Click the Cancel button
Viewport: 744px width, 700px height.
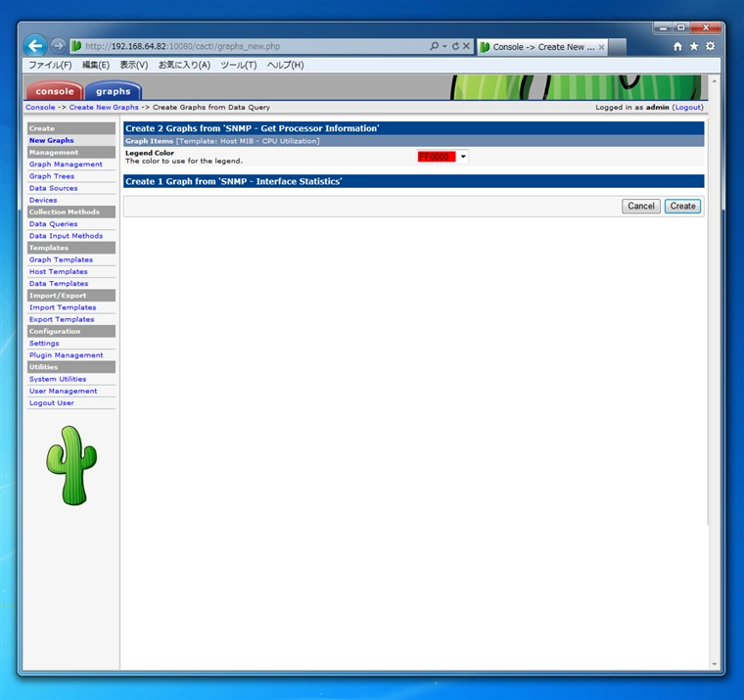coord(641,206)
